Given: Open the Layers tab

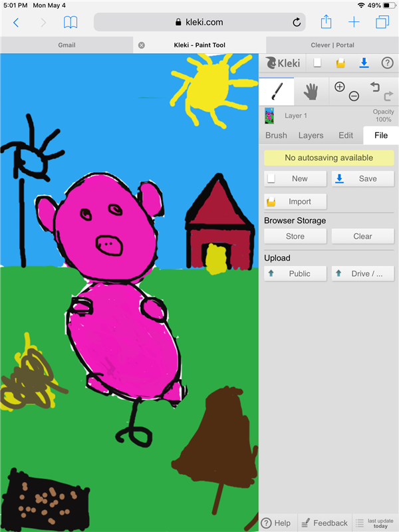Looking at the screenshot, I should 311,136.
